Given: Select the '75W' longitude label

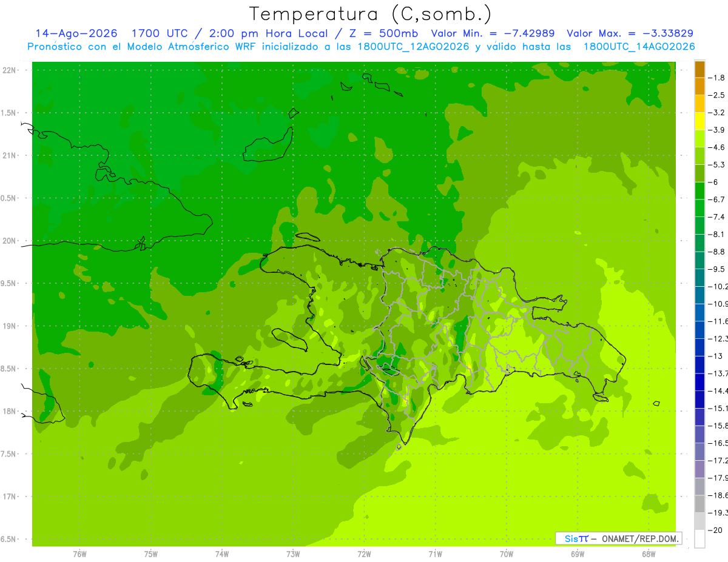Looking at the screenshot, I should [x=150, y=554].
